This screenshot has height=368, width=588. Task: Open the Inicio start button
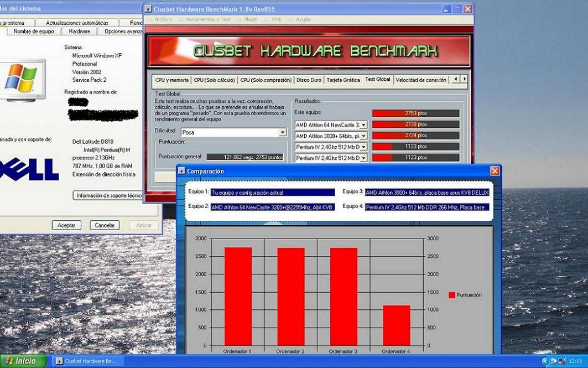point(21,361)
